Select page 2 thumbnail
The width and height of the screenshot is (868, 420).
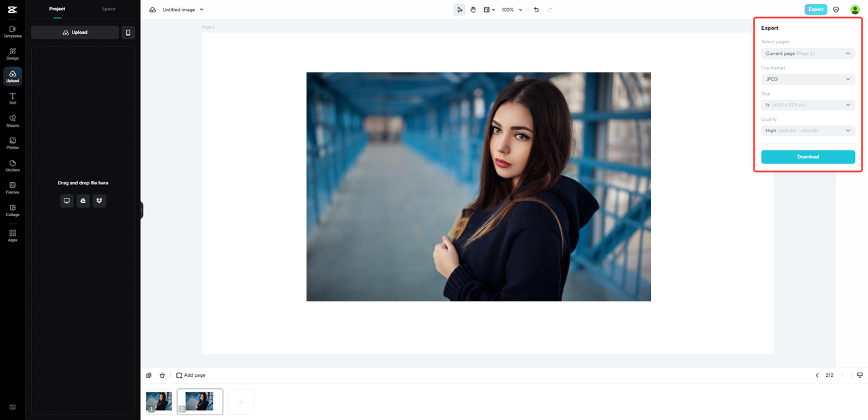click(199, 401)
